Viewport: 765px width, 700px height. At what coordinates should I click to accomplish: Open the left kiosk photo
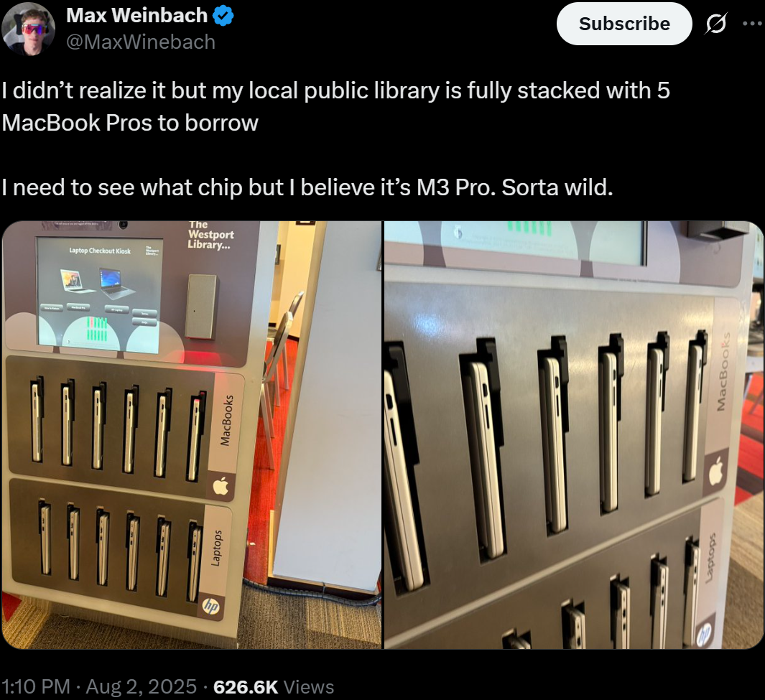[192, 434]
